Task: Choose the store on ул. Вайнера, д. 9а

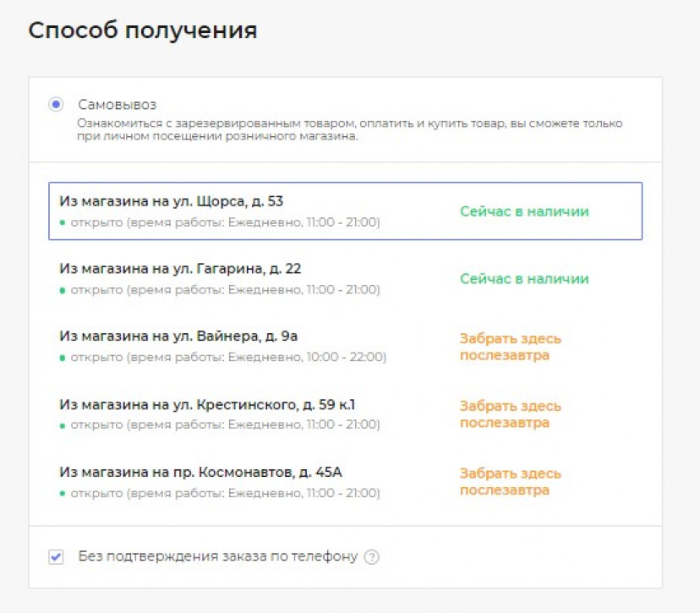Action: [x=345, y=346]
